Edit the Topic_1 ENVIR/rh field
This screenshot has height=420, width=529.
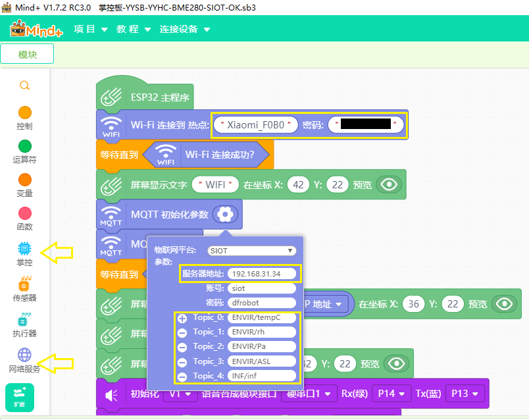(x=262, y=332)
